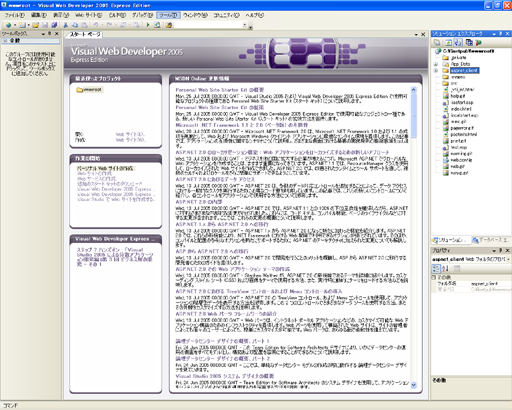The image size is (512, 410).
Task: Click the Open File folder toolbar icon
Action: tap(36, 25)
